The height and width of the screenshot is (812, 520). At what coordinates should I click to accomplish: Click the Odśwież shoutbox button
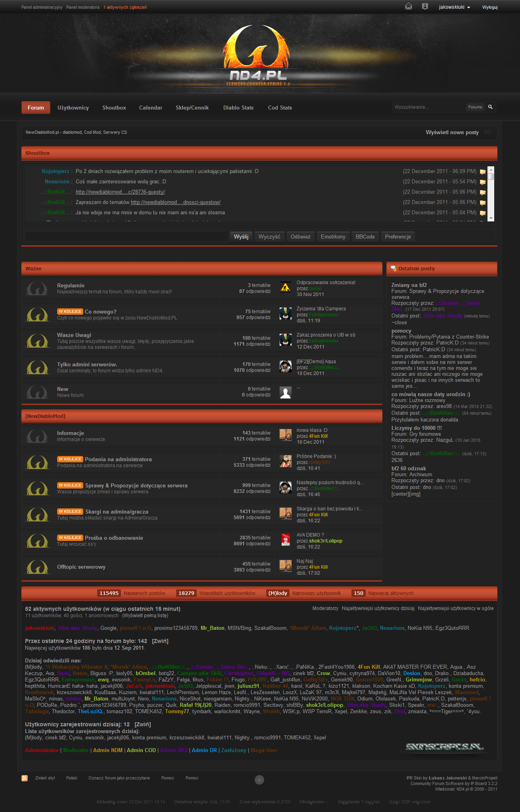pyautogui.click(x=300, y=237)
